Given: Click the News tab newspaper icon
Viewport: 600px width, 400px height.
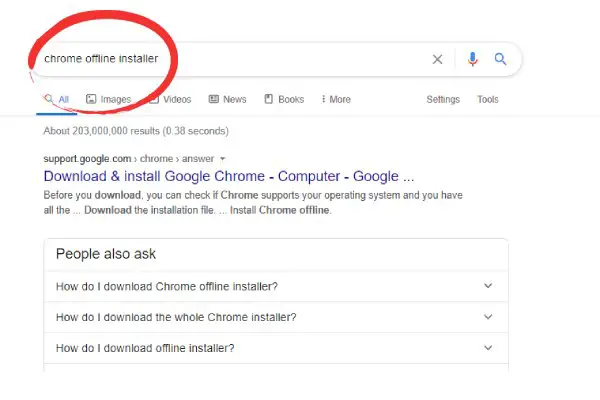Looking at the screenshot, I should (x=214, y=99).
